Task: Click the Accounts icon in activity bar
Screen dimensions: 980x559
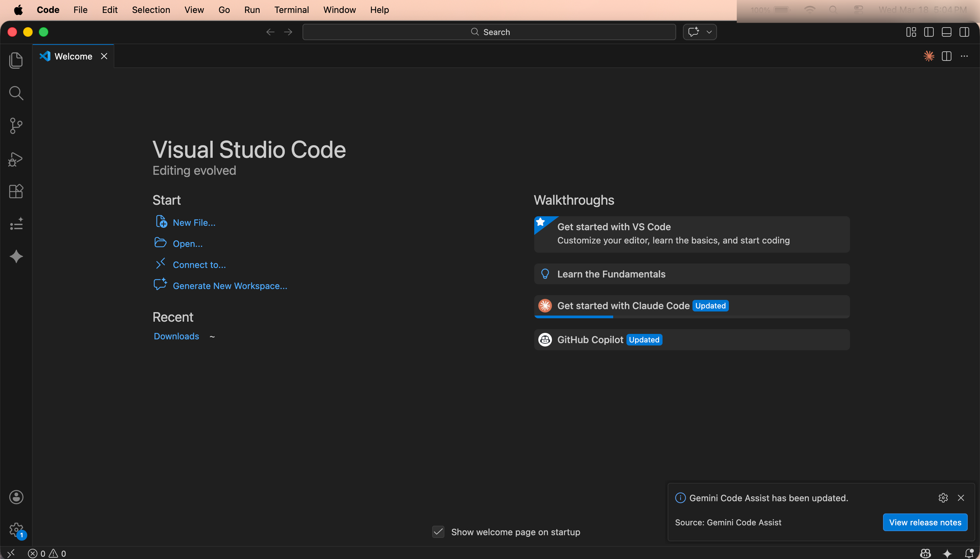Action: pos(16,497)
